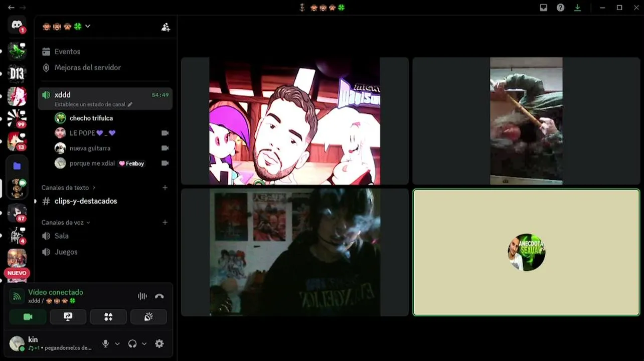Screen dimensions: 644x361
Task: Open the inbox
Action: pos(544,8)
